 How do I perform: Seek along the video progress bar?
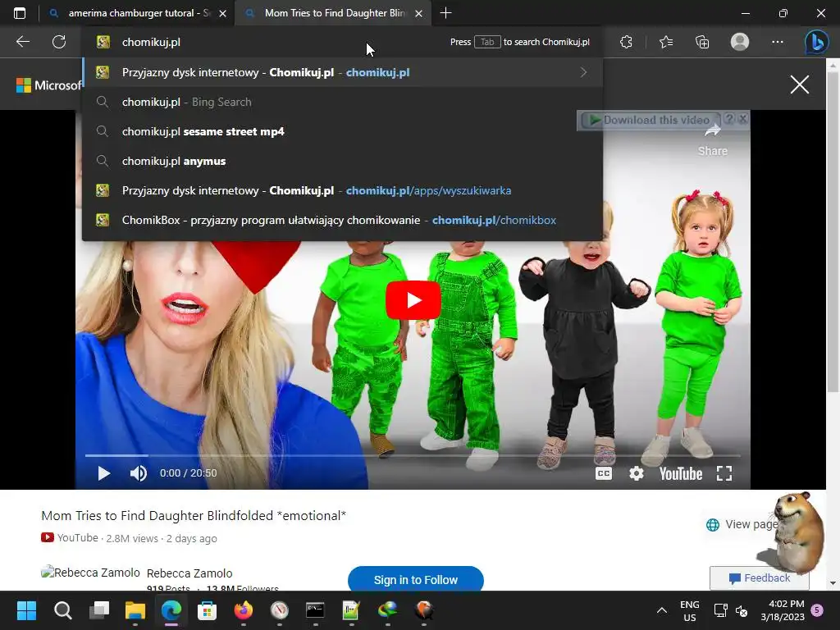413,455
